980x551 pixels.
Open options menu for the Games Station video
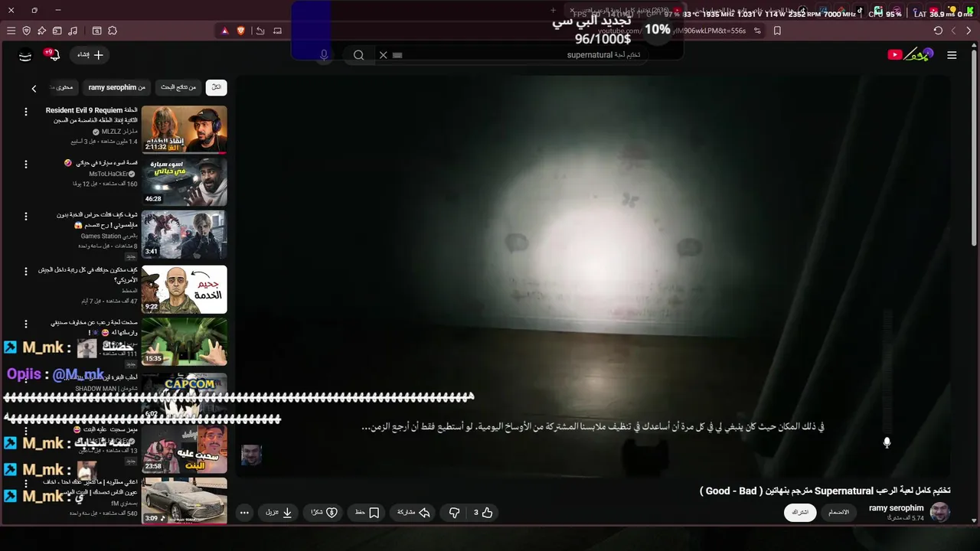tap(25, 217)
